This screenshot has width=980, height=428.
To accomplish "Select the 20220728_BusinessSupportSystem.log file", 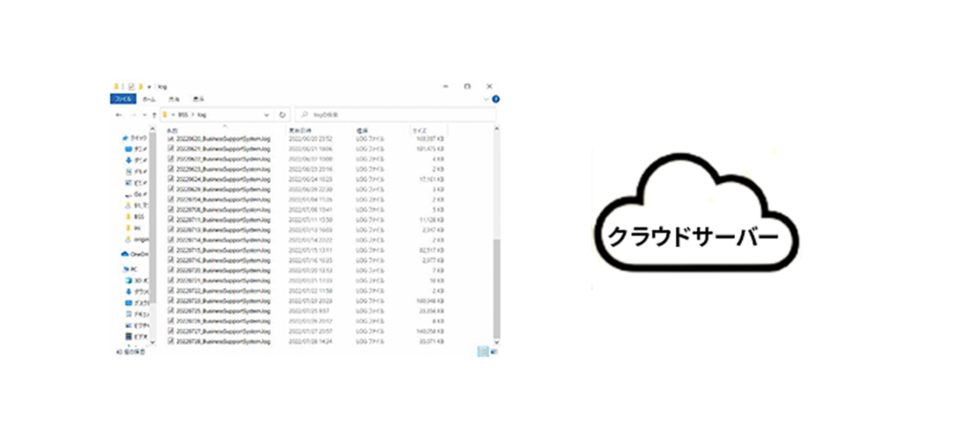I will click(223, 341).
